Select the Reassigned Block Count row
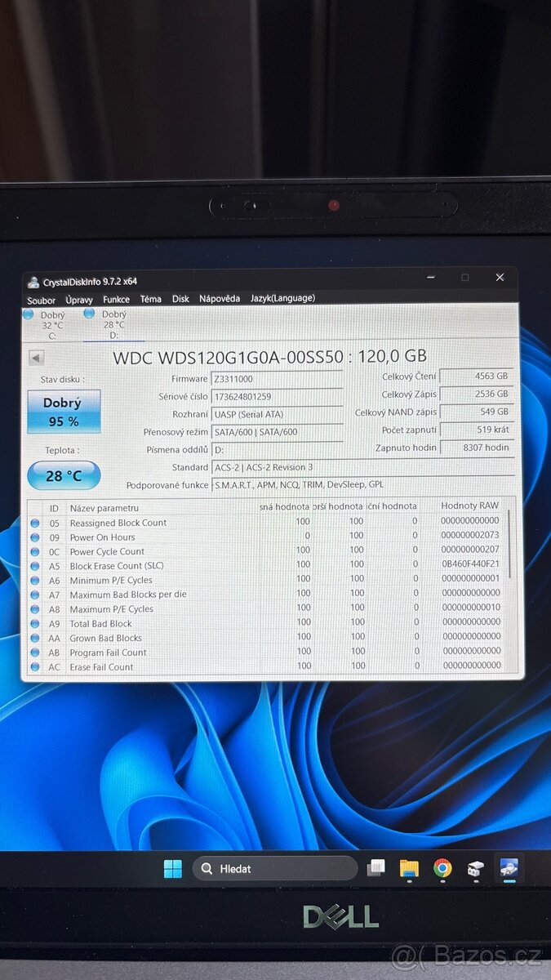Screen dimensions: 551x980 [267, 523]
